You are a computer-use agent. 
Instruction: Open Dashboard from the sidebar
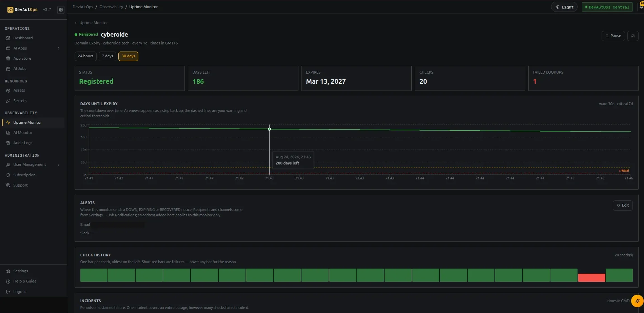point(23,38)
